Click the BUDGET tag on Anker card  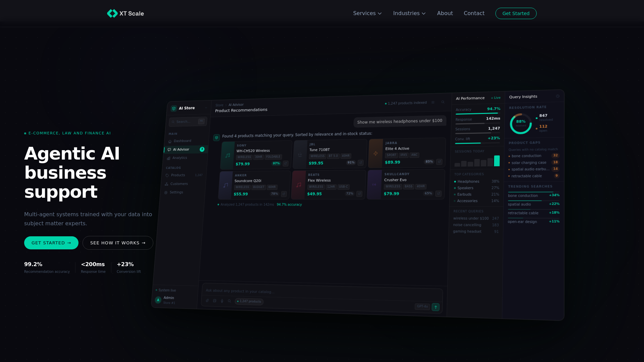point(259,187)
